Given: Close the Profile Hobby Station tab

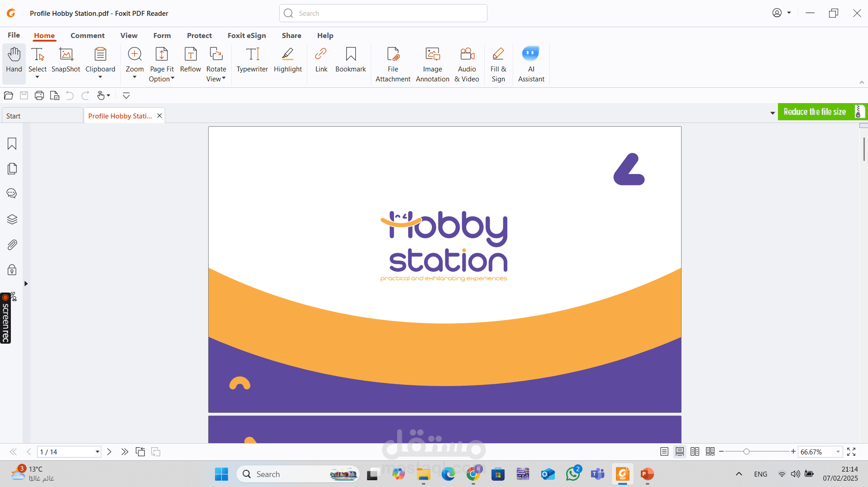Looking at the screenshot, I should [159, 116].
